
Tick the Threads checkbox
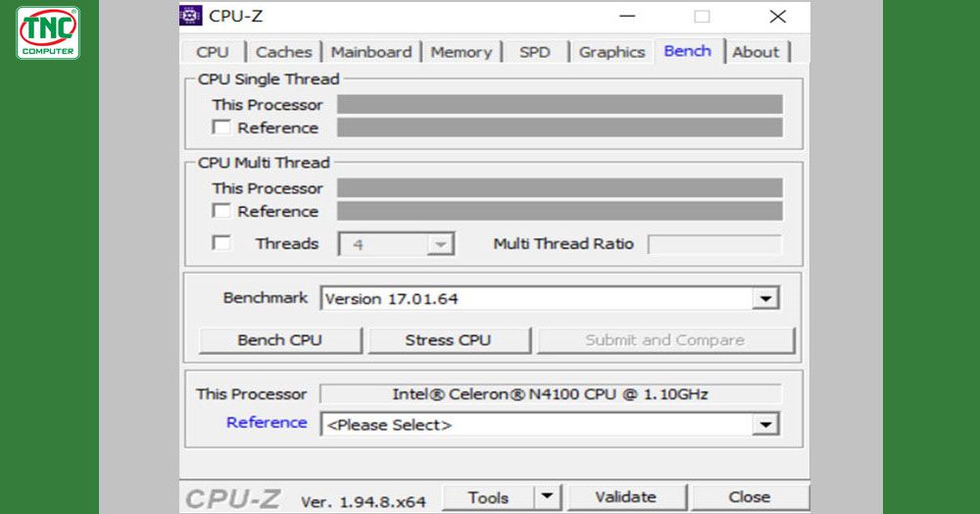221,242
